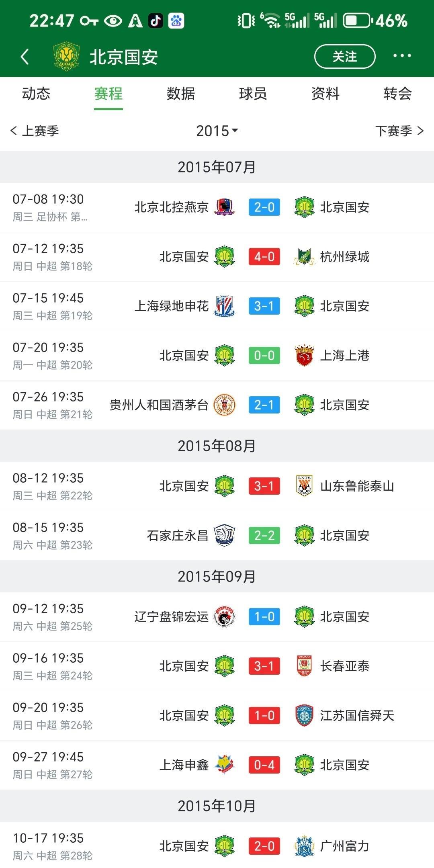Switch to the 球员 tab
This screenshot has height=868, width=434.
pyautogui.click(x=253, y=94)
